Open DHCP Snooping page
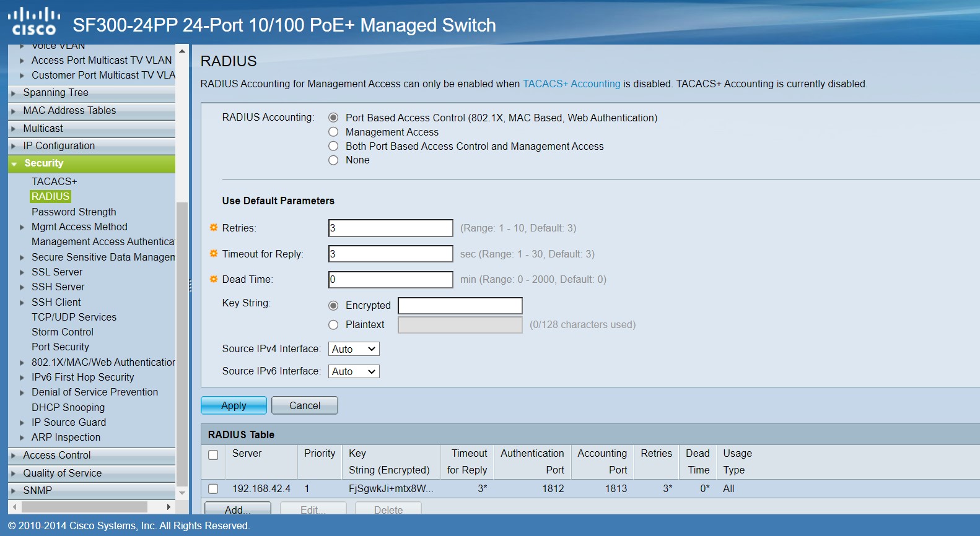This screenshot has height=536, width=980. click(x=68, y=407)
